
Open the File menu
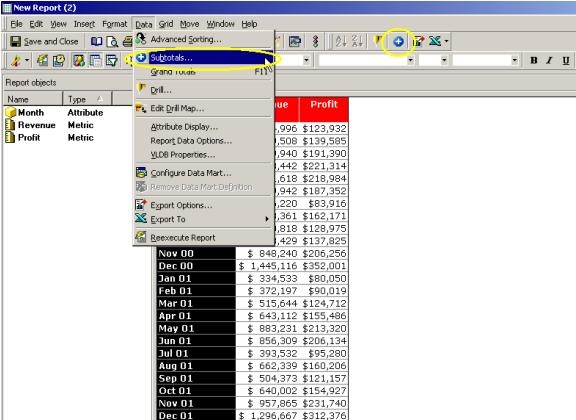(16, 24)
